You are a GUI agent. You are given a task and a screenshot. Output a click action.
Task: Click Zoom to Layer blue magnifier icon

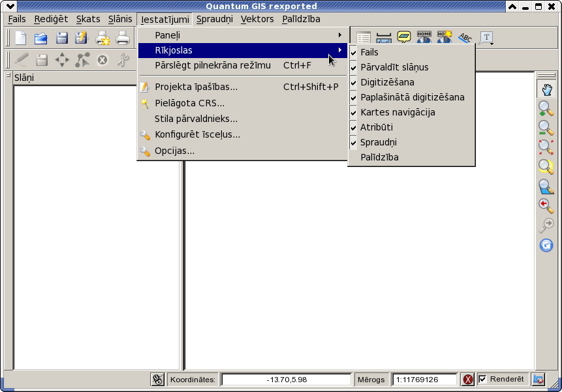pyautogui.click(x=546, y=187)
